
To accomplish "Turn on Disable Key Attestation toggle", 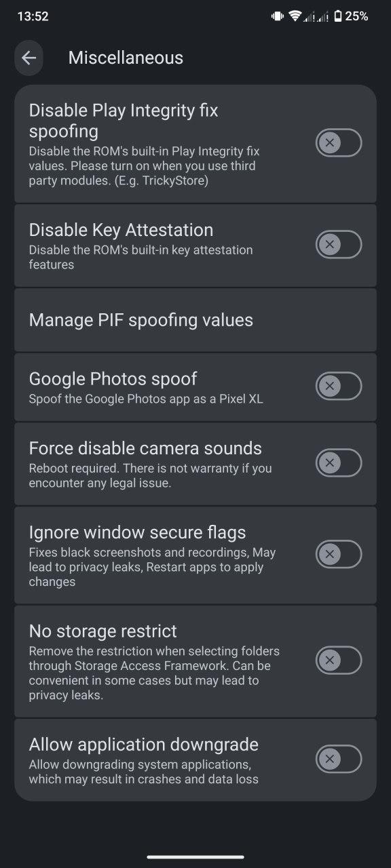I will pos(339,244).
